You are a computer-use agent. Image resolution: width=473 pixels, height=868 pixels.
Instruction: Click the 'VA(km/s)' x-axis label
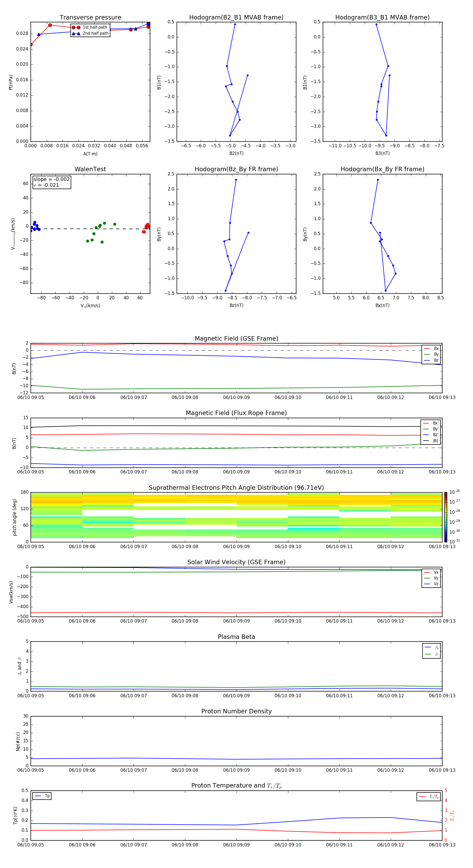(x=90, y=306)
